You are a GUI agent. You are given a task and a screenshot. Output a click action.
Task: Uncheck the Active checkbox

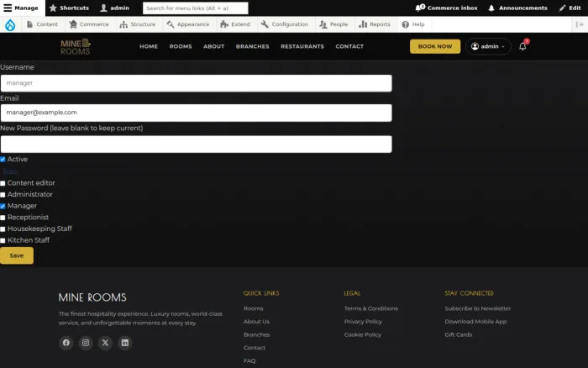pos(3,160)
